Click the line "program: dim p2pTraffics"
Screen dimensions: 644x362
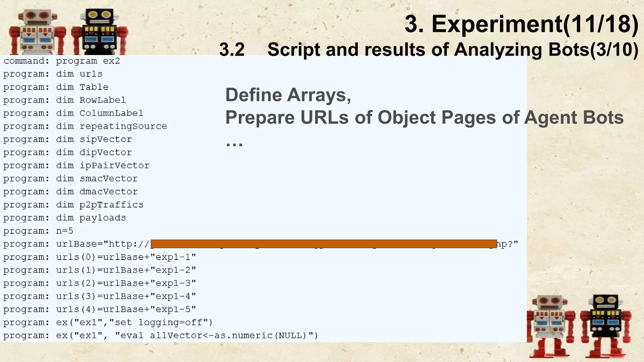tap(73, 205)
